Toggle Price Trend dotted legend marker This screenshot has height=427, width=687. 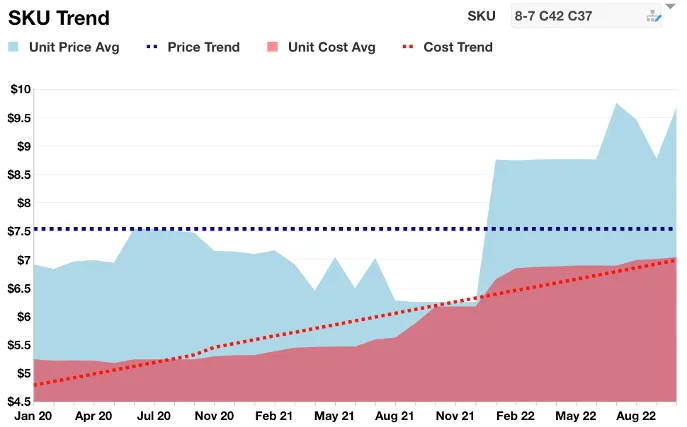point(152,47)
